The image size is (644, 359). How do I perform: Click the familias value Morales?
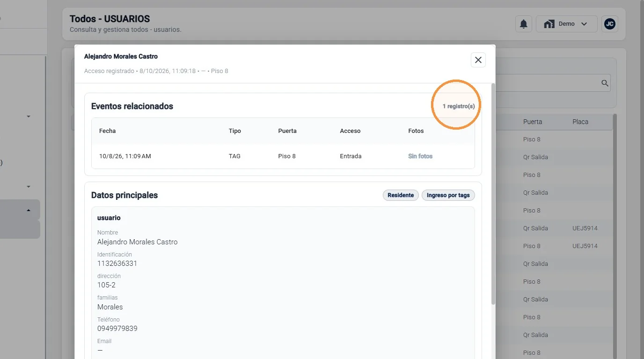tap(110, 307)
